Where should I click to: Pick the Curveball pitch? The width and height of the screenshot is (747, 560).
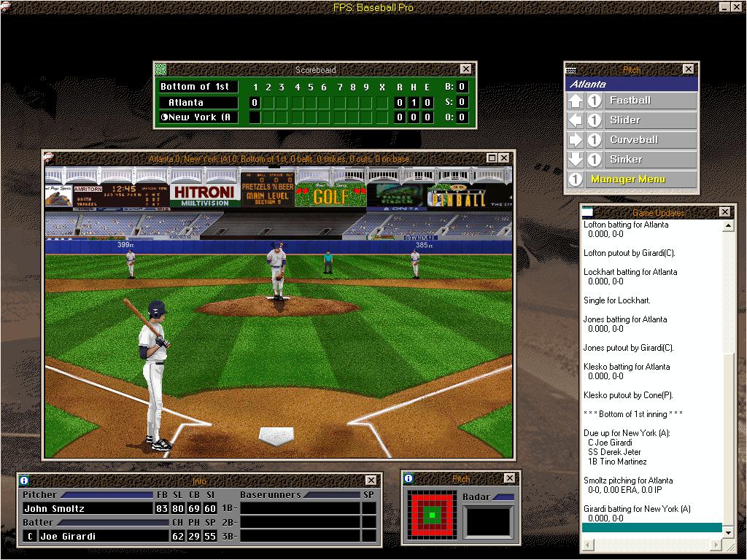point(650,139)
